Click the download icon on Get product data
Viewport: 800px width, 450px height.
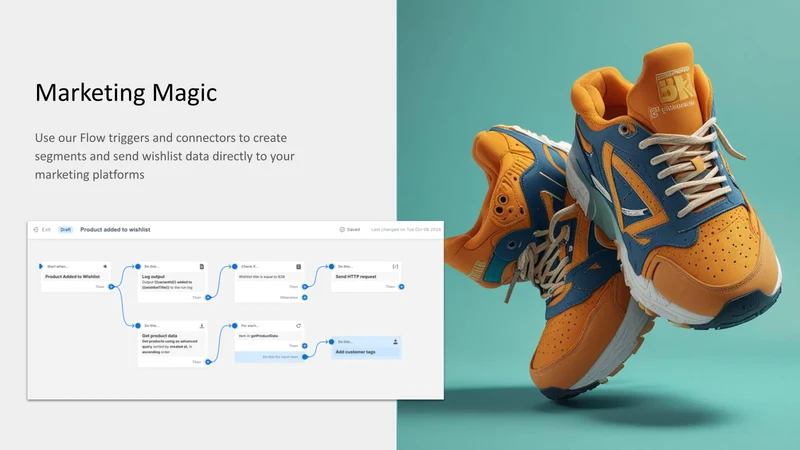202,326
